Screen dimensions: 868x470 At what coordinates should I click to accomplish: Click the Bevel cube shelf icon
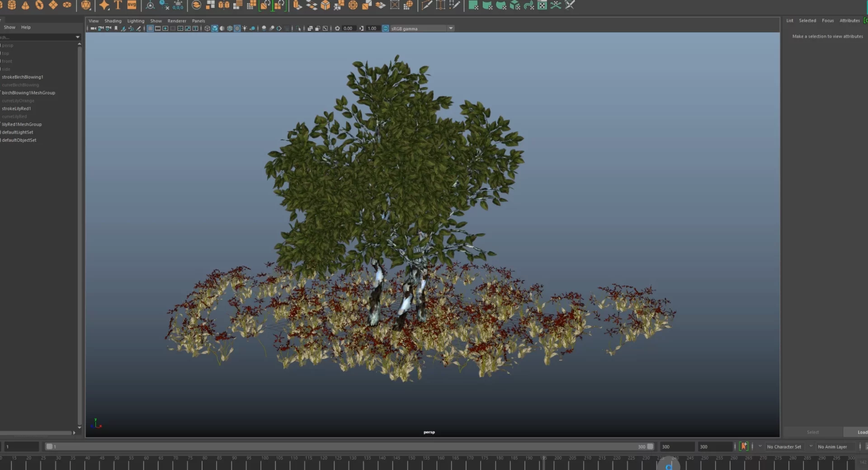325,5
